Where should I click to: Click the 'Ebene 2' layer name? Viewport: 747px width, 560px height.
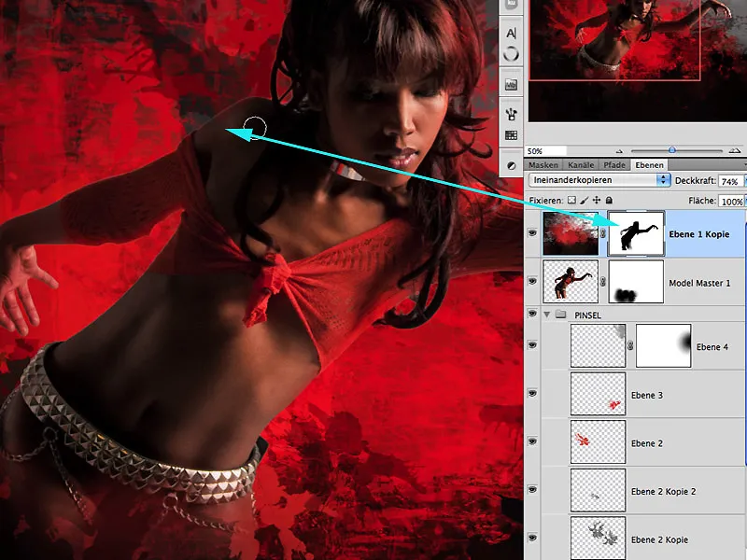[647, 442]
